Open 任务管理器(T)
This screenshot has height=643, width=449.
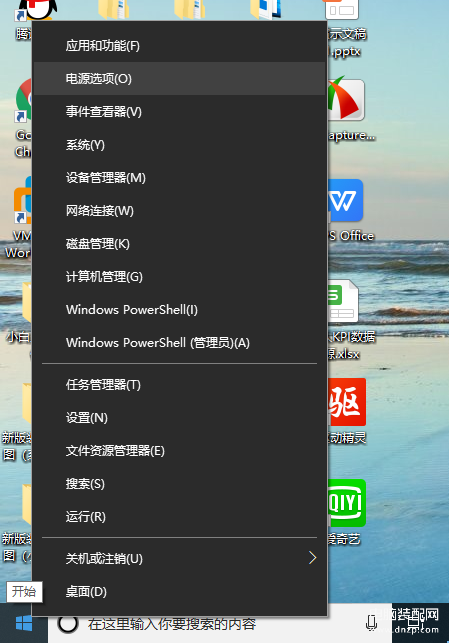click(179, 385)
